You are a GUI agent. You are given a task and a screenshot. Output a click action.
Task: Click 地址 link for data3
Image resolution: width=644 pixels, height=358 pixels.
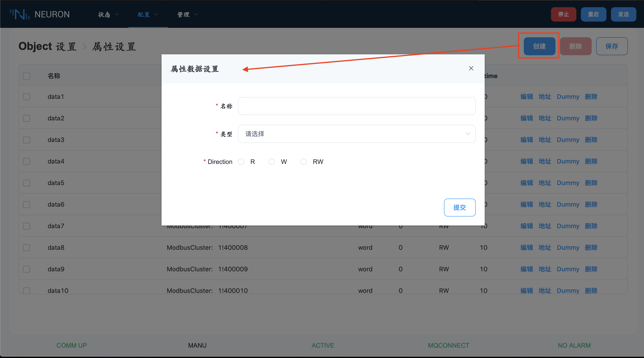545,140
